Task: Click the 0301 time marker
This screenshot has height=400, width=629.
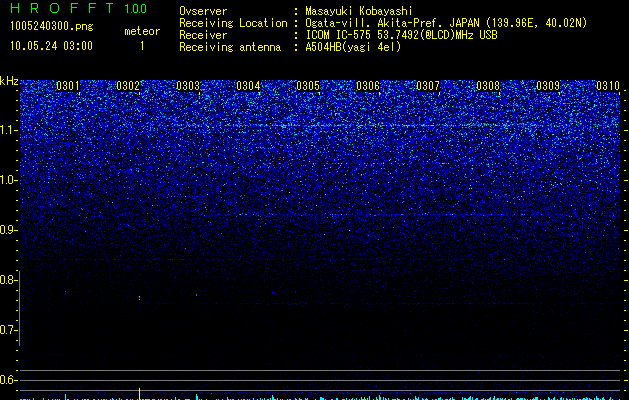Action: coord(68,86)
